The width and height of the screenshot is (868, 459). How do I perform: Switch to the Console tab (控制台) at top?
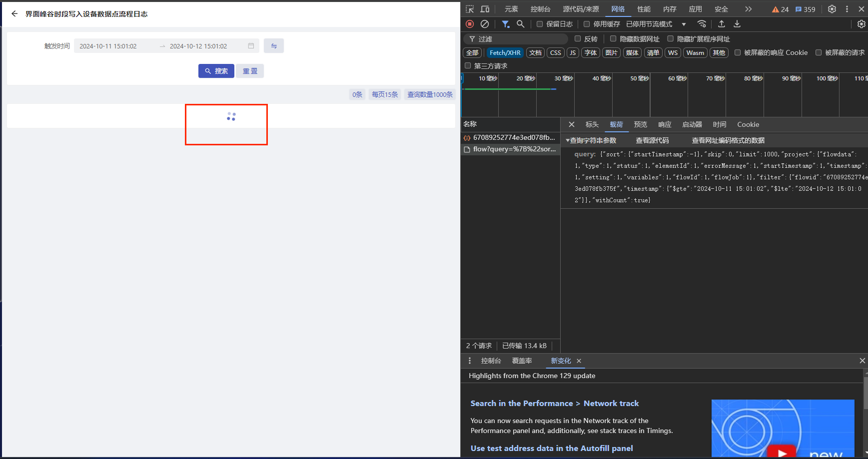click(540, 9)
